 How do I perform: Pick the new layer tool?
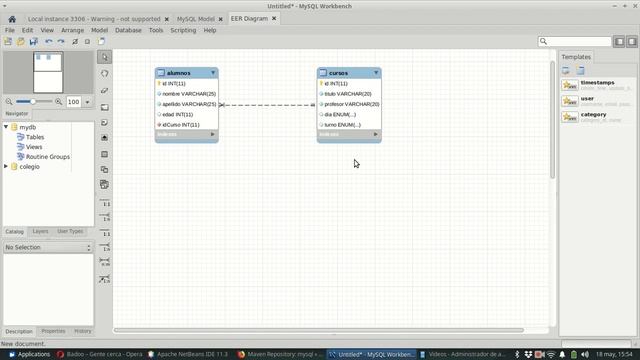(104, 107)
